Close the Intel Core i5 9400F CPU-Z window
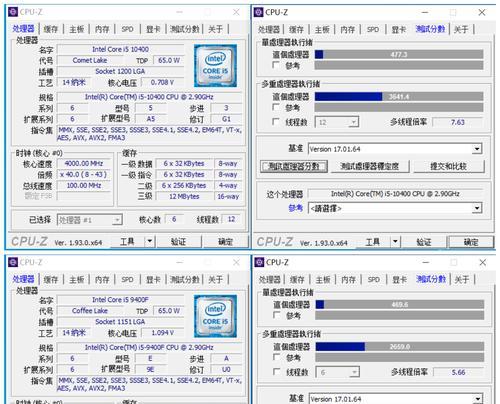This screenshot has width=500, height=404. pos(236,263)
